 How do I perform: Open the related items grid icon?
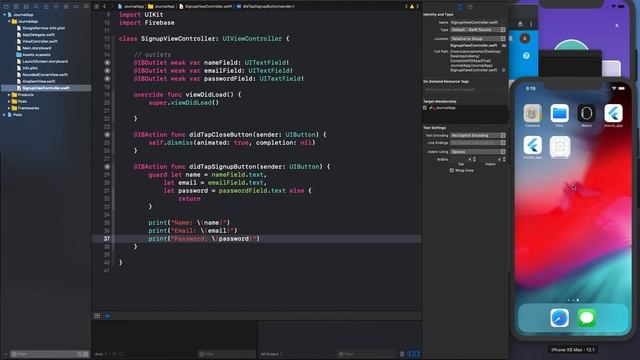tap(97, 7)
